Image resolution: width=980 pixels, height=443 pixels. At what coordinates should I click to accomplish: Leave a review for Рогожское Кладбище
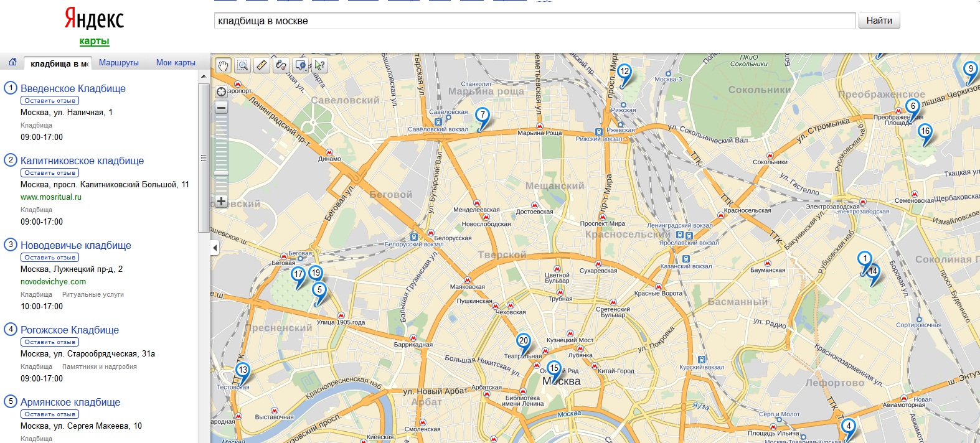tap(50, 342)
